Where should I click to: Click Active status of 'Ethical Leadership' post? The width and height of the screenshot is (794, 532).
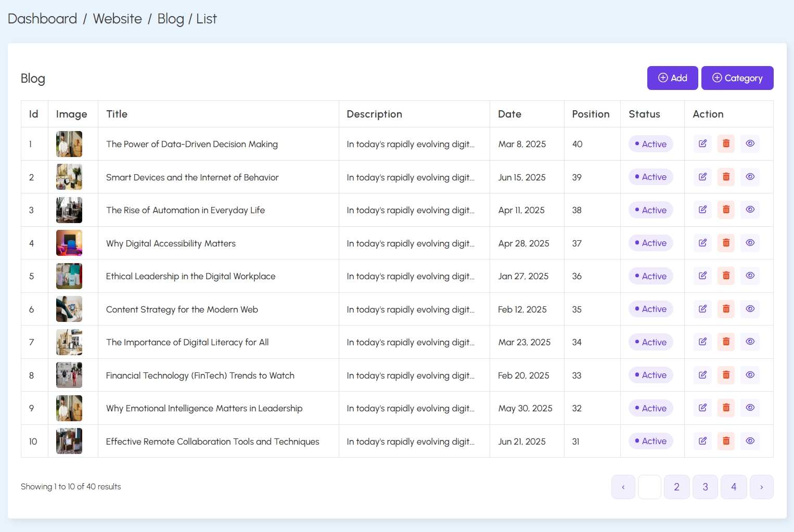tap(651, 276)
